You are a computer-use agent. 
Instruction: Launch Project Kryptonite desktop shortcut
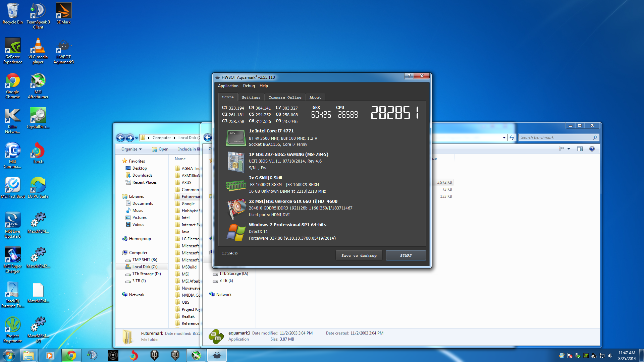pos(13,329)
